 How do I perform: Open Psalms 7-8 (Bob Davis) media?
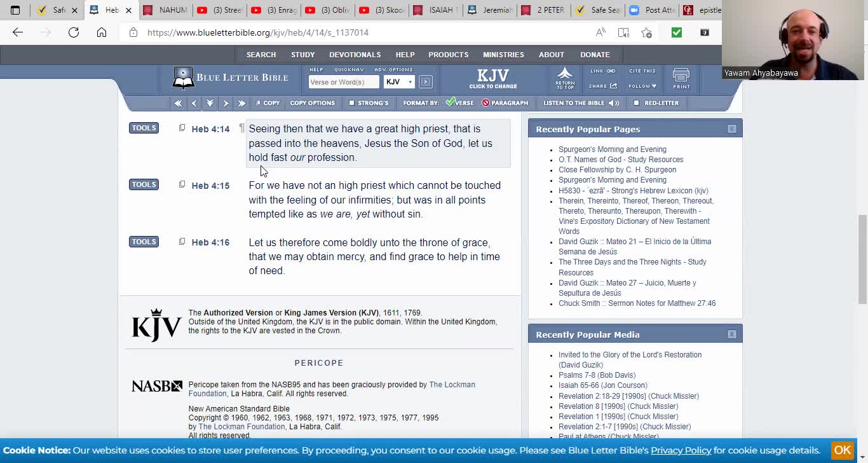(597, 375)
